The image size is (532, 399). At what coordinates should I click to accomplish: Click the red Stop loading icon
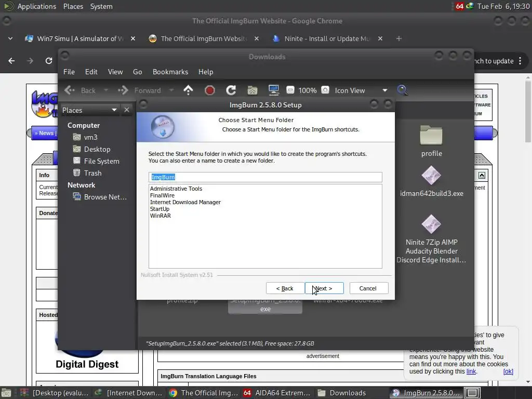click(x=210, y=90)
